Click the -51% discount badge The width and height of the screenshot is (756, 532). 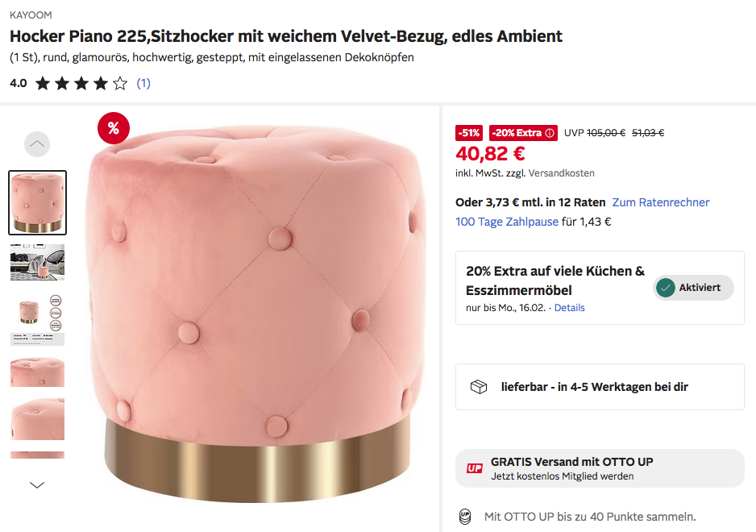[x=469, y=133]
